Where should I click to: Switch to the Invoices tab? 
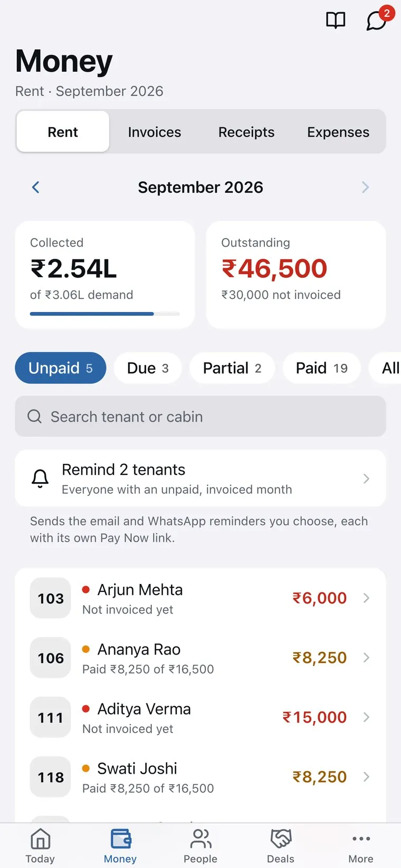tap(155, 132)
